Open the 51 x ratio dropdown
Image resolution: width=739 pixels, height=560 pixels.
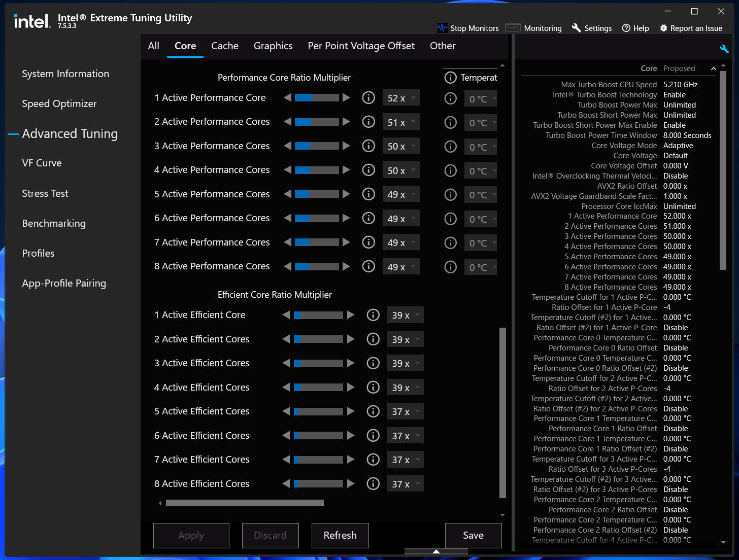click(401, 122)
